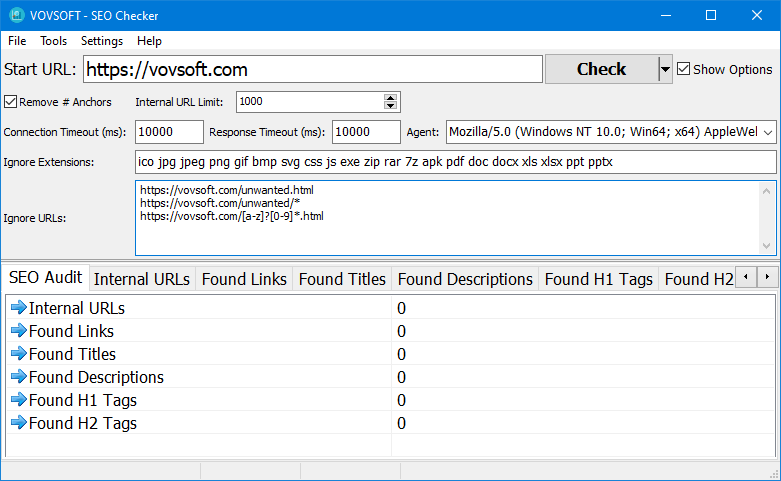This screenshot has width=781, height=481.
Task: Open the Help menu
Action: pyautogui.click(x=149, y=41)
